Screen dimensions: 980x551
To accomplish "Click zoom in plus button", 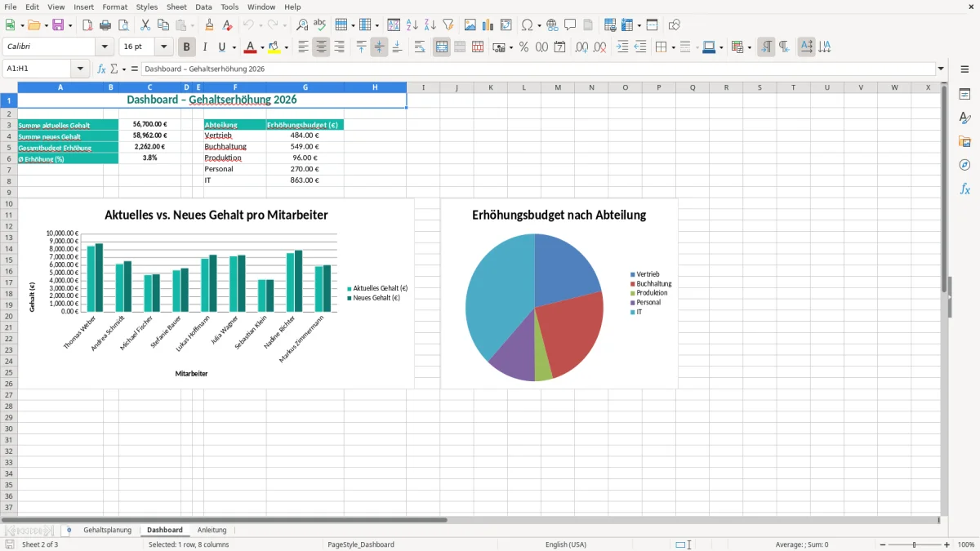I will [x=947, y=544].
